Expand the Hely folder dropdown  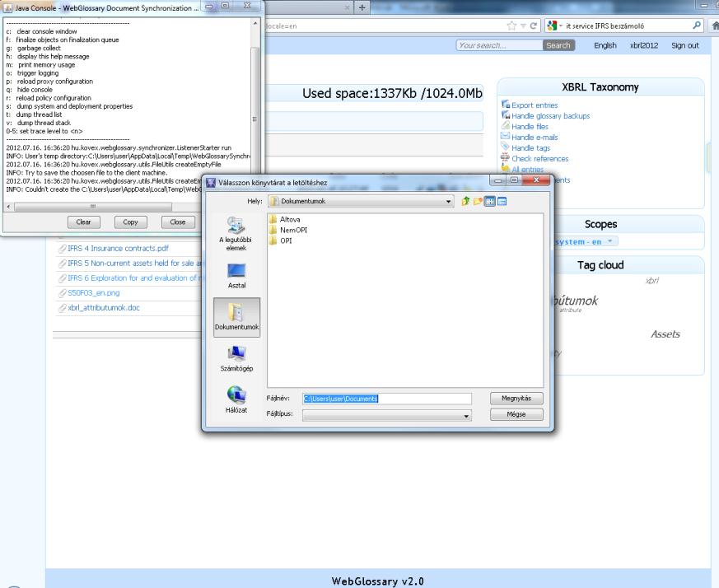click(448, 201)
